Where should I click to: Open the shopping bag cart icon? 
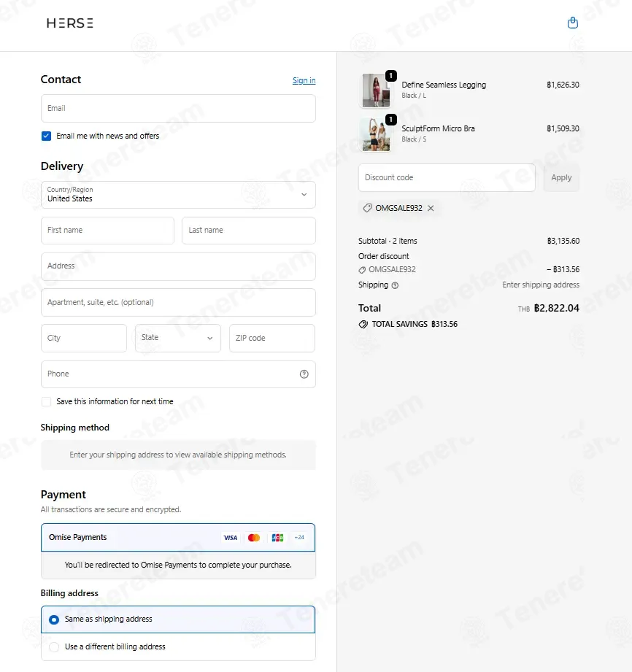tap(572, 23)
